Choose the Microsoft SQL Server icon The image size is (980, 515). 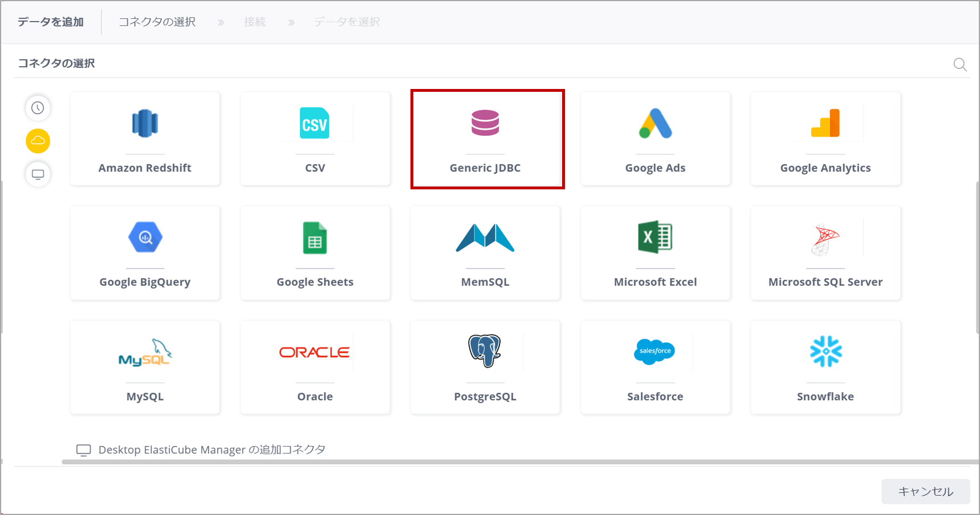826,240
